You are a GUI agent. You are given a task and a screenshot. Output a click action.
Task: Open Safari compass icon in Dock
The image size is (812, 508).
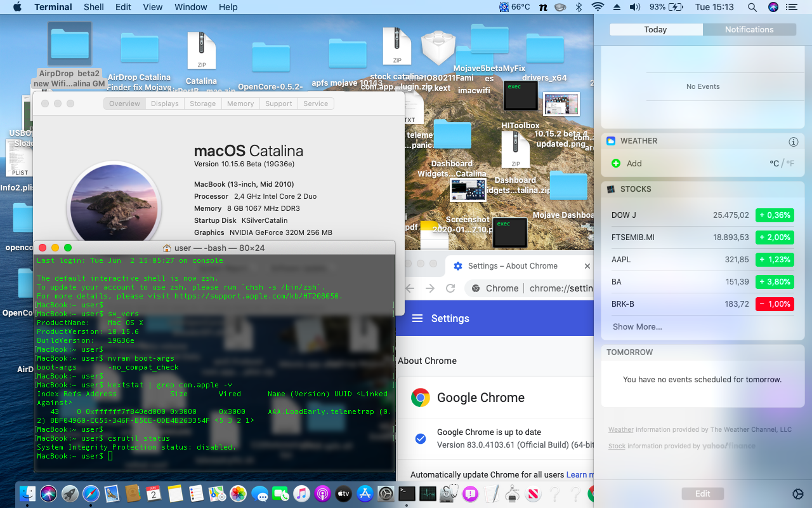[91, 493]
